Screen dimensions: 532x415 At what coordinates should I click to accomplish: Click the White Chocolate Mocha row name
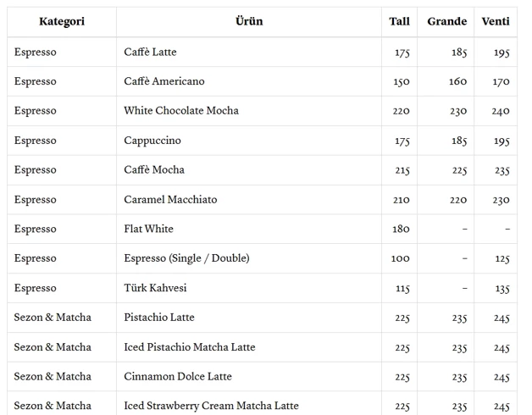tap(181, 111)
